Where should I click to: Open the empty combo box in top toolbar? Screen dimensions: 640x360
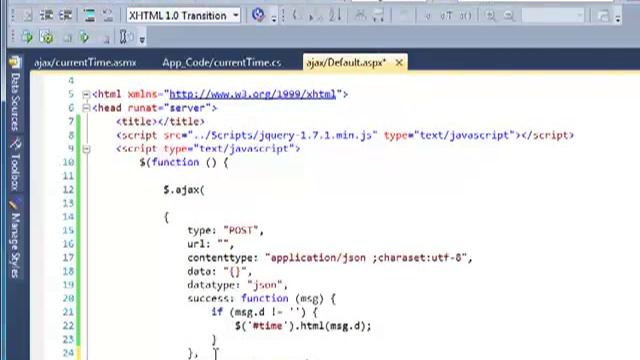553,16
